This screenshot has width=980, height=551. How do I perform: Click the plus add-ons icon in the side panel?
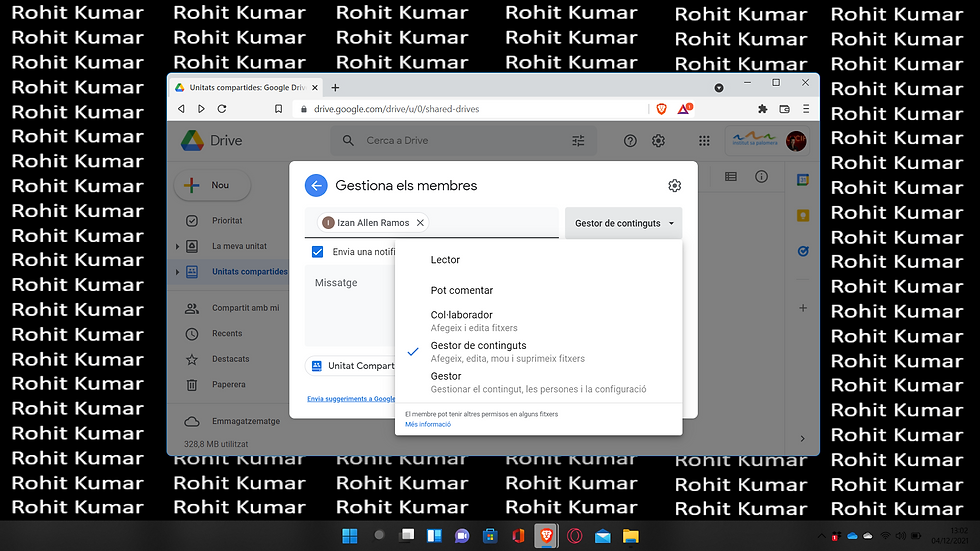(803, 308)
